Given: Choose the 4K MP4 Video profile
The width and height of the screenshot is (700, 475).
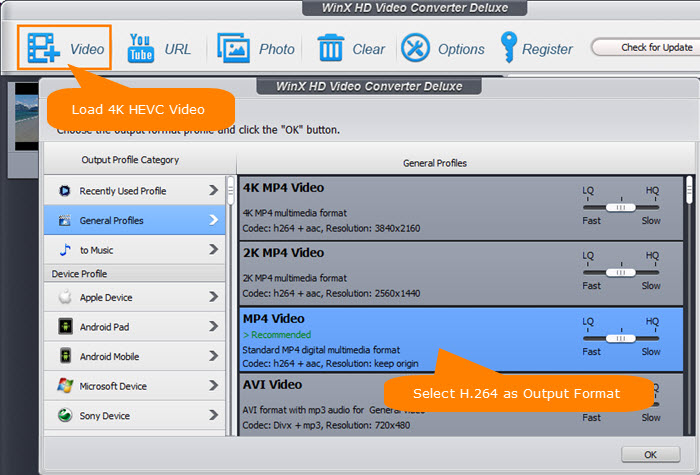Looking at the screenshot, I should 461,208.
